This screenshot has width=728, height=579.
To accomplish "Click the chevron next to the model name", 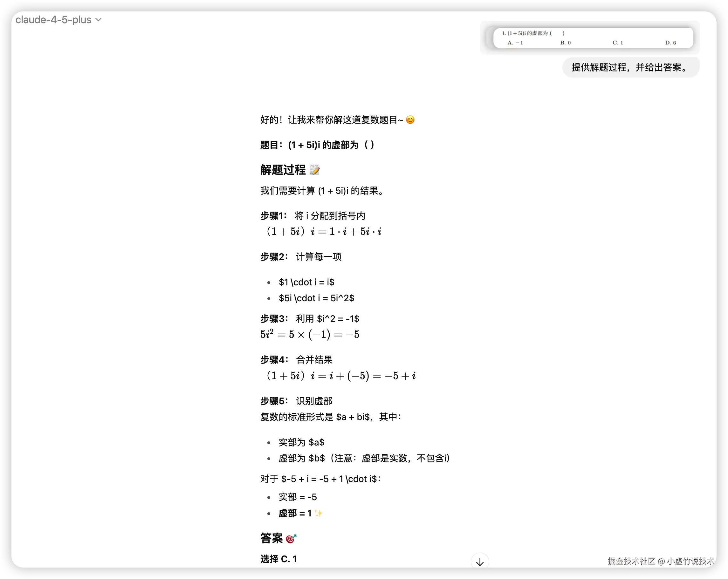I will (98, 20).
